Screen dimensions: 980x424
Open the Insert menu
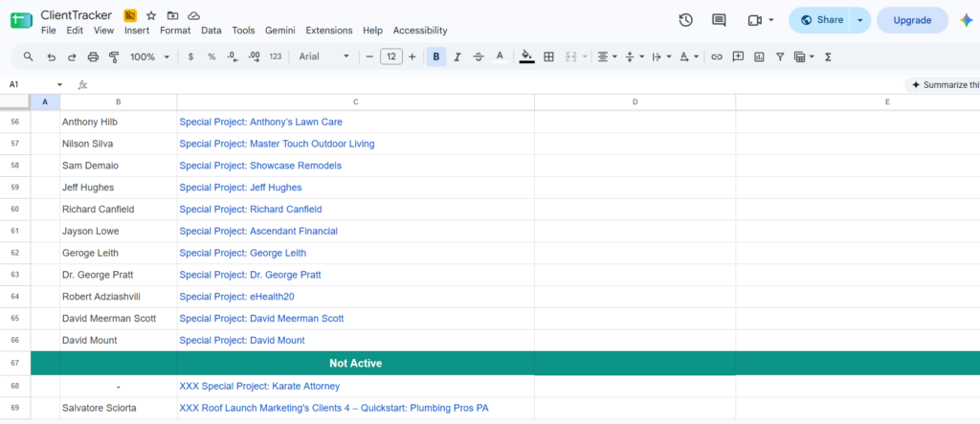point(137,30)
